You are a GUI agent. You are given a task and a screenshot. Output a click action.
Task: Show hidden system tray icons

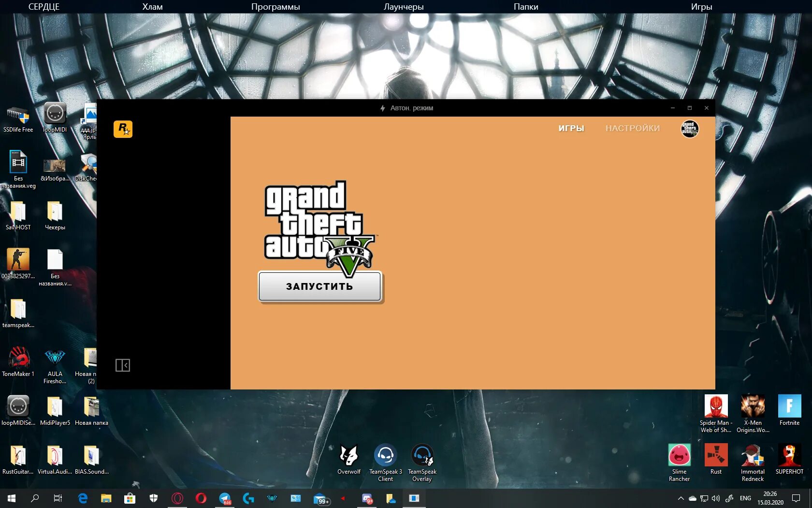(x=681, y=498)
